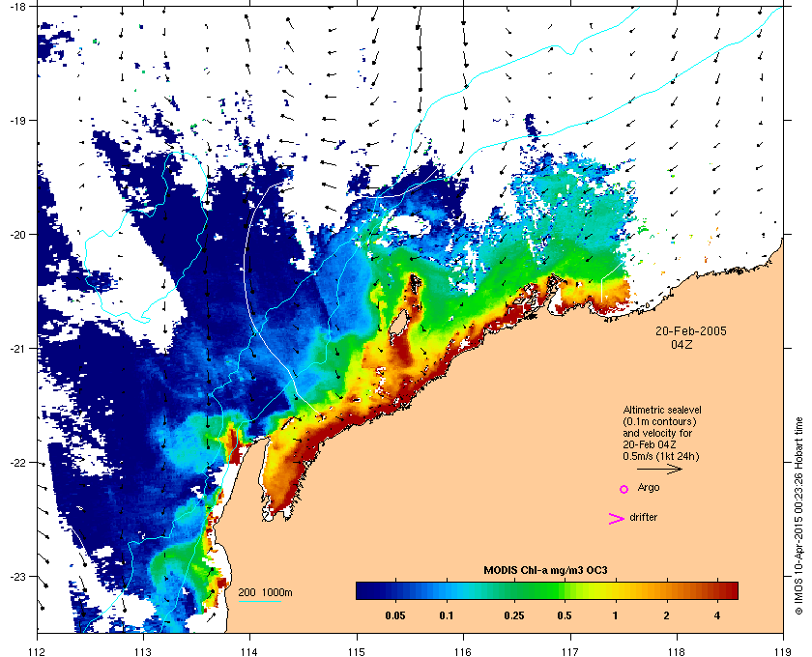Click the 'Argo' legend label
The width and height of the screenshot is (812, 657).
[649, 488]
